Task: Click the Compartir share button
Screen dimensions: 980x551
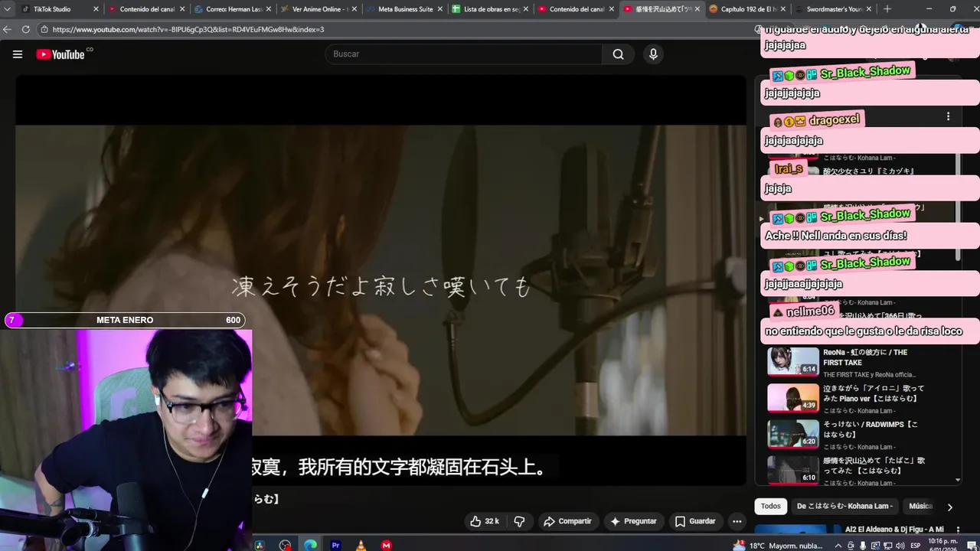Action: pos(567,521)
